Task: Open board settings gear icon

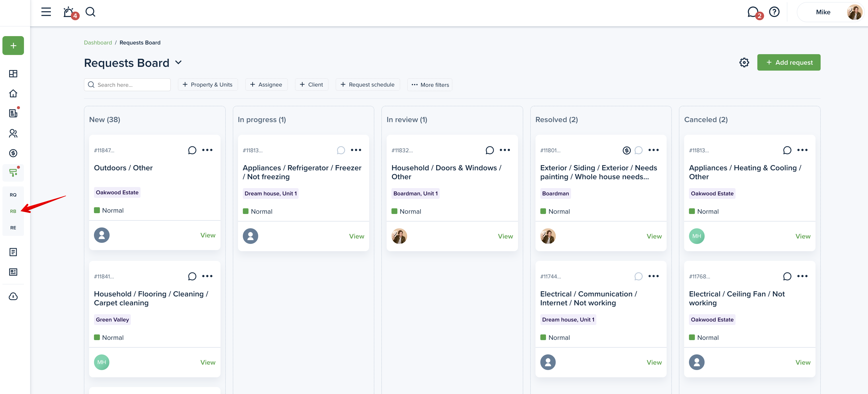Action: point(744,63)
